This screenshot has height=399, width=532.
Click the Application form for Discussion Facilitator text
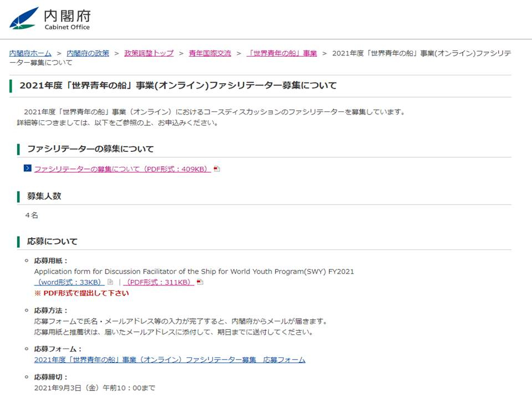click(194, 272)
